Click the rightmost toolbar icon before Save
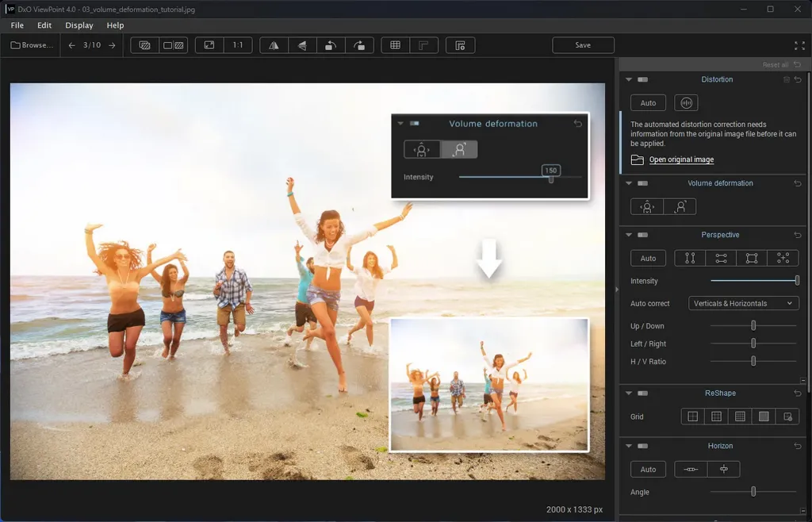The height and width of the screenshot is (522, 812). point(460,45)
